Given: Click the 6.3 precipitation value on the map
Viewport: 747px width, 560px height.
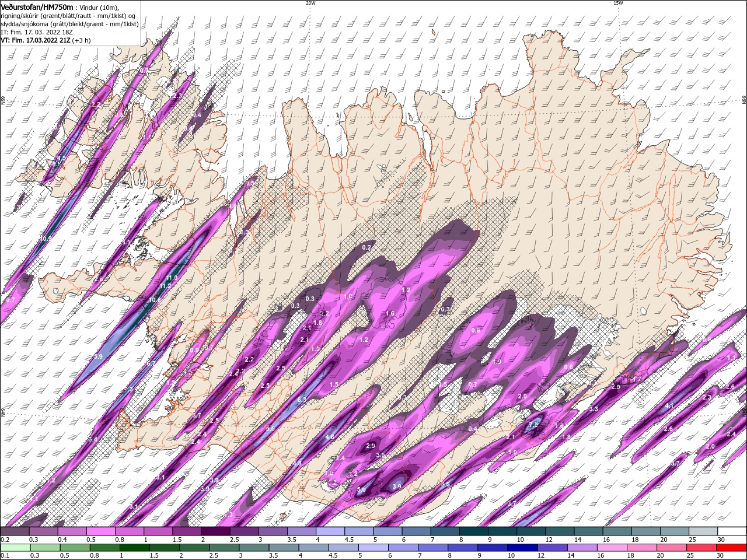Looking at the screenshot, I should pos(302,400).
